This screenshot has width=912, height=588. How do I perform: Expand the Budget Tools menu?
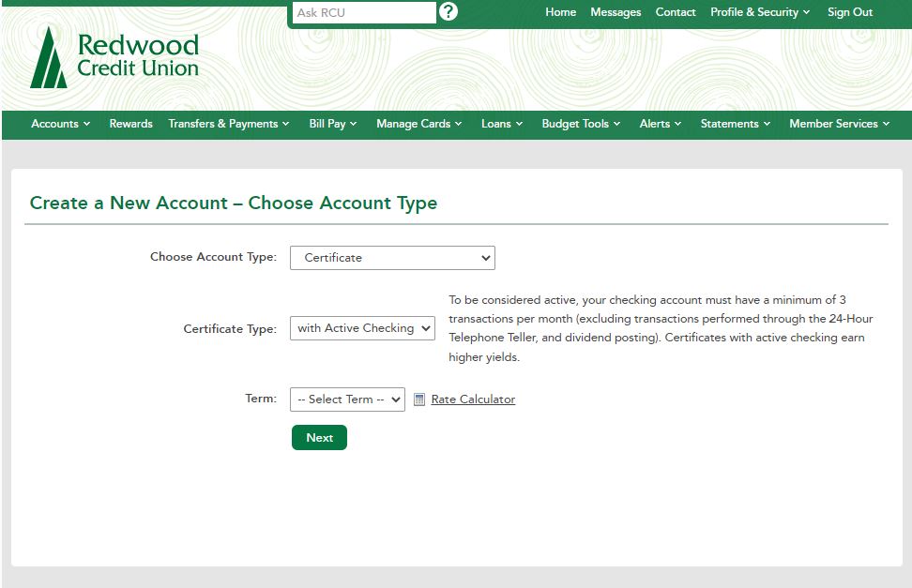[x=581, y=124]
